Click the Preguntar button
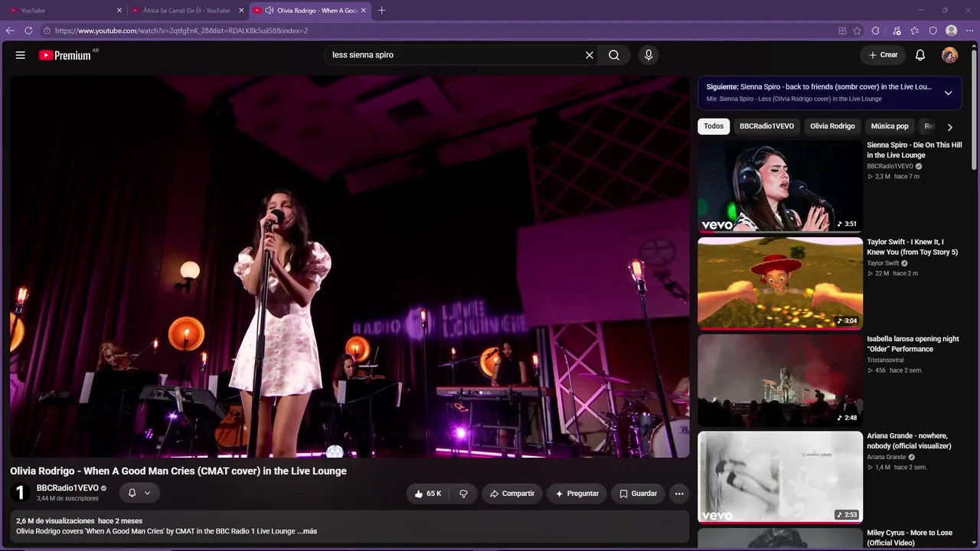The height and width of the screenshot is (551, 980). (x=577, y=494)
